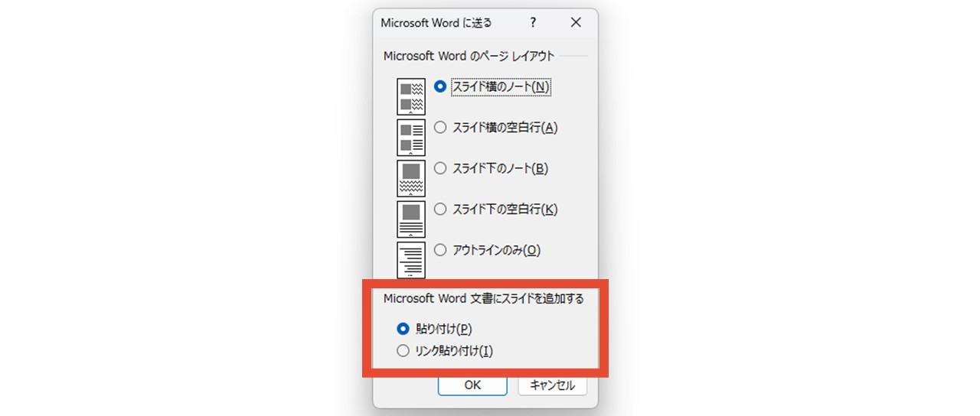980x416 pixels.
Task: Click the notes-below-slides layout icon
Action: click(x=411, y=178)
